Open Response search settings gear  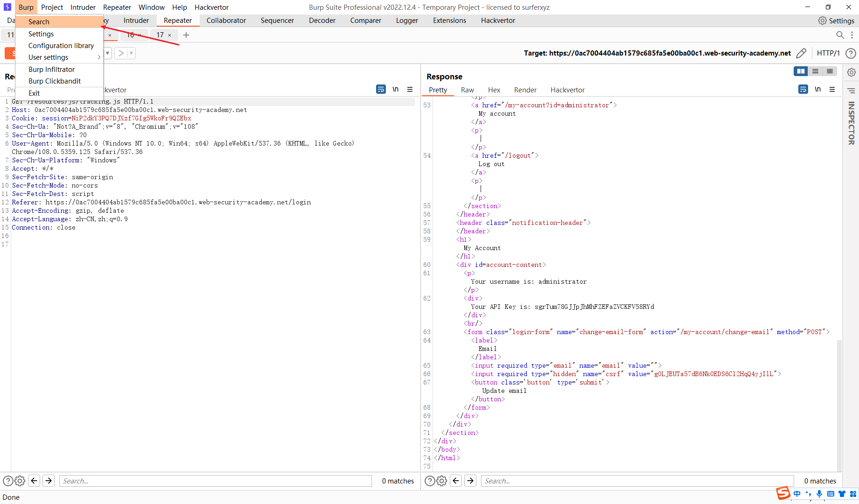[x=441, y=481]
